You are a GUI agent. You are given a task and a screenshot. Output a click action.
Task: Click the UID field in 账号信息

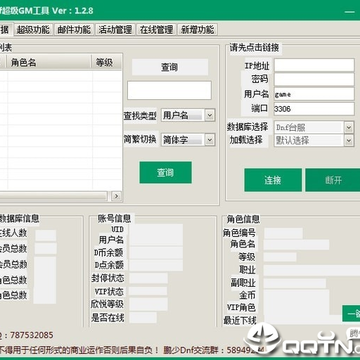(156, 229)
